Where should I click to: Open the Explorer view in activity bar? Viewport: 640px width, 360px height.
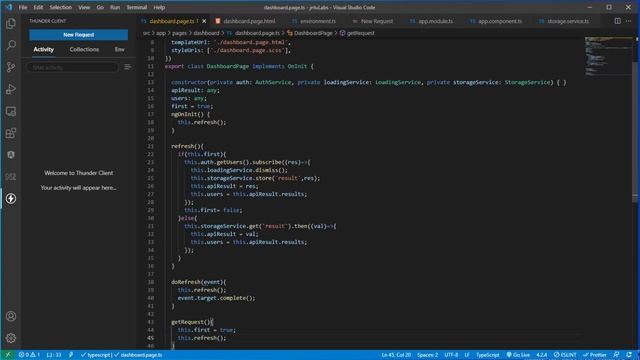11,23
